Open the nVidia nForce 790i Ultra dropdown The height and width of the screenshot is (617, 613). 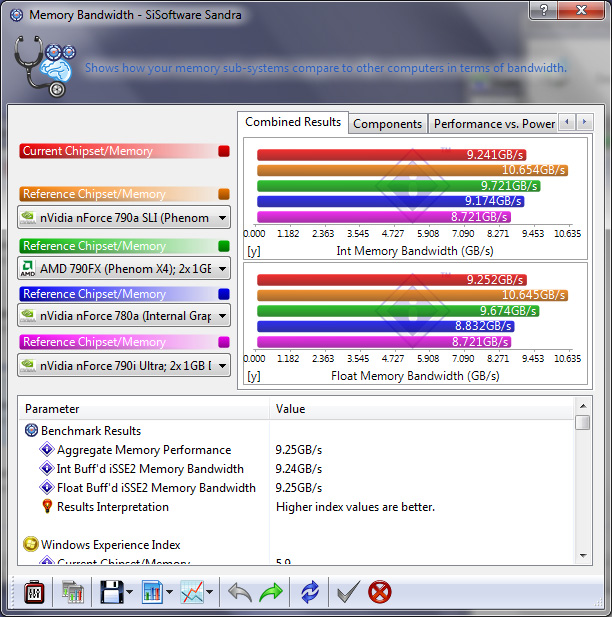[x=124, y=366]
